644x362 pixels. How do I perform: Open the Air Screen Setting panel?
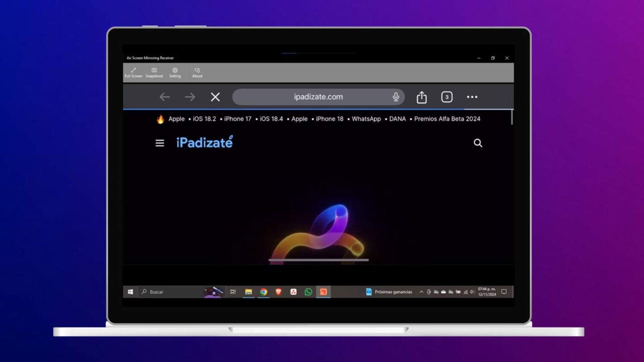pyautogui.click(x=175, y=72)
